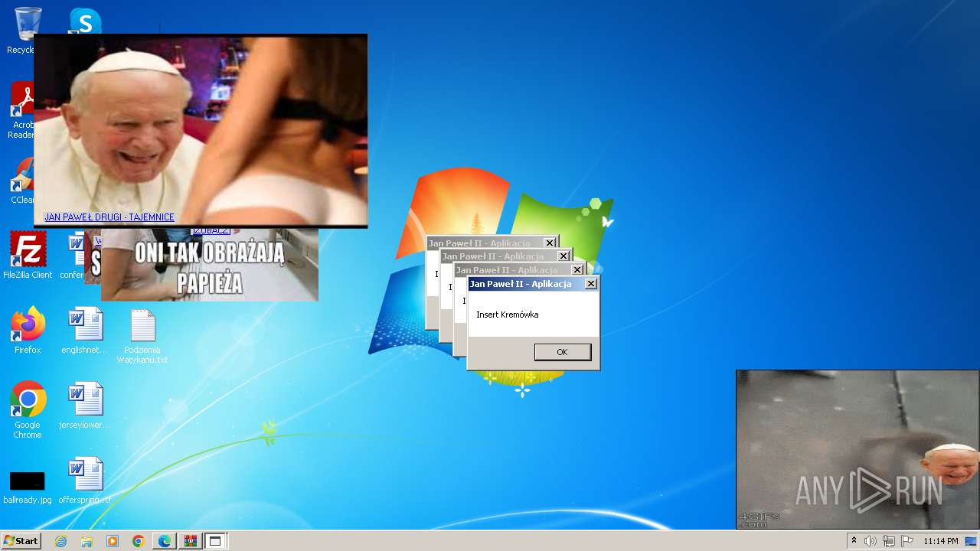Viewport: 980px width, 551px height.
Task: Select the englishnet Word document icon
Action: tap(85, 330)
